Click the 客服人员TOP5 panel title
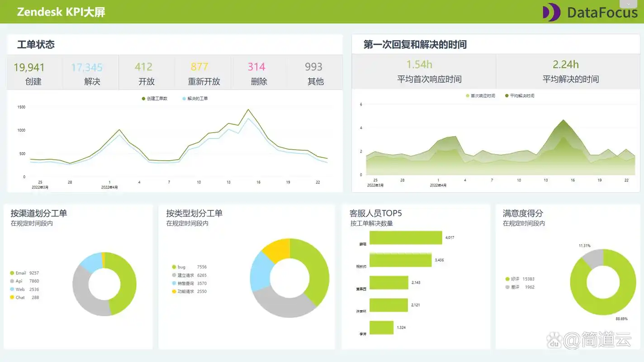 coord(376,213)
